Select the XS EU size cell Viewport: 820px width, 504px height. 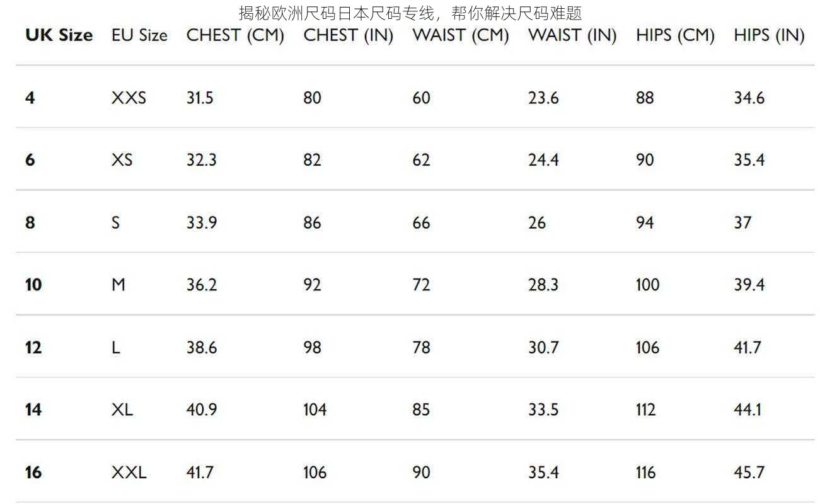coord(122,160)
